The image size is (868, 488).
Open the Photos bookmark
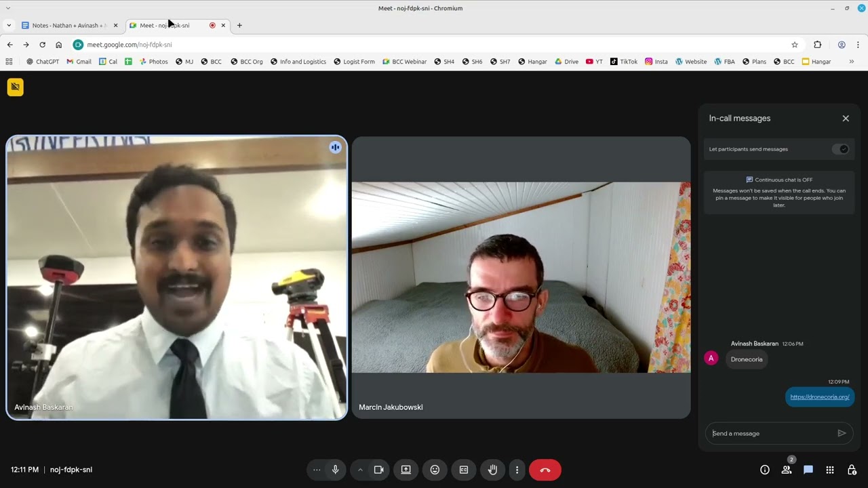pos(153,62)
